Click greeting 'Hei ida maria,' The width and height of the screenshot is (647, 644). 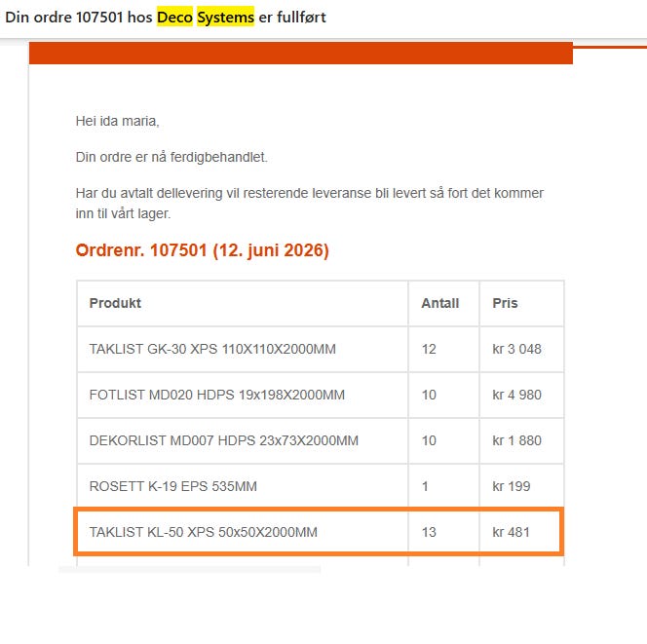[x=117, y=121]
